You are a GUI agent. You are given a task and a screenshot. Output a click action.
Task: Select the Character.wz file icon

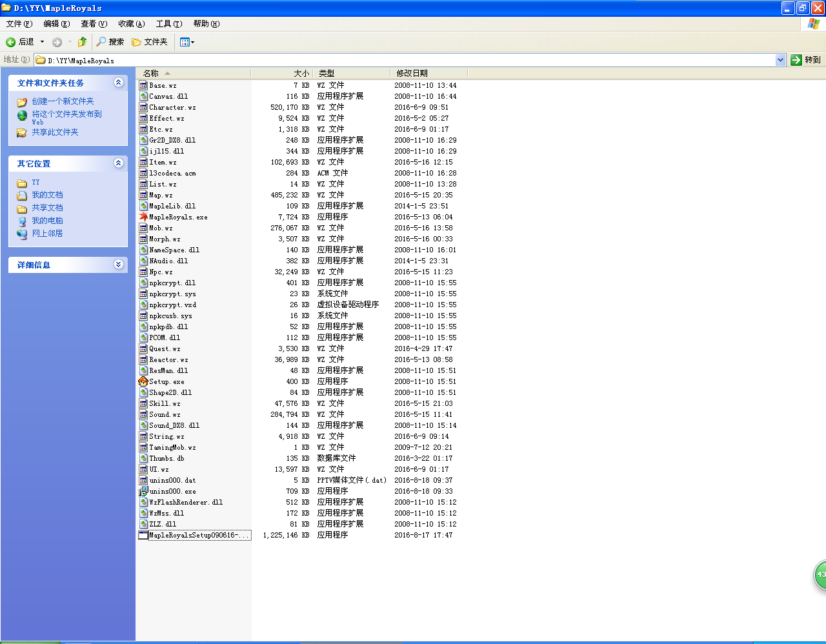tap(143, 107)
